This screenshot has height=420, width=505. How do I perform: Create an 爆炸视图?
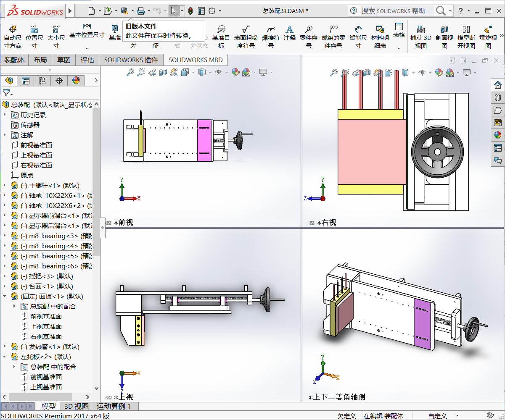(x=488, y=36)
